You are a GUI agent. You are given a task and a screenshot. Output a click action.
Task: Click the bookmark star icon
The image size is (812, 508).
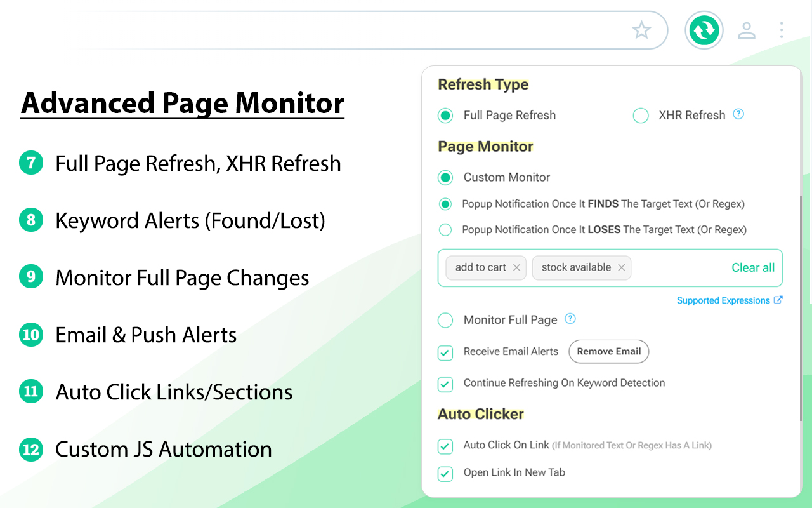tap(641, 30)
